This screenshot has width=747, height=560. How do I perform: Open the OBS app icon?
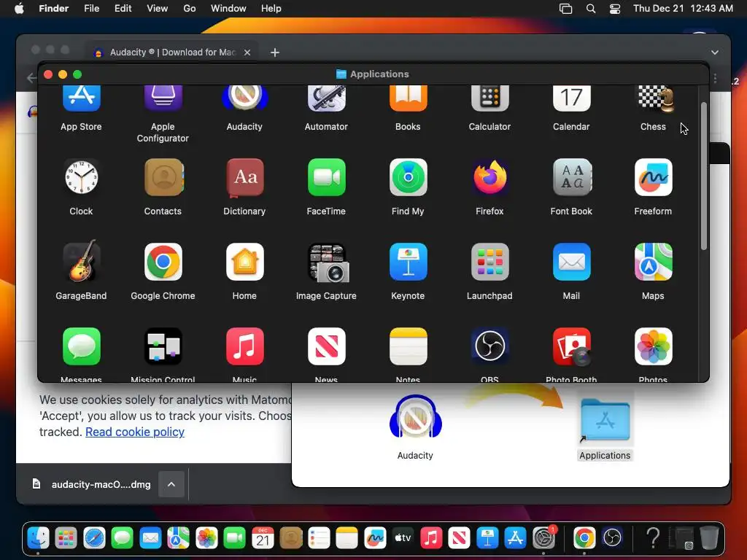489,346
